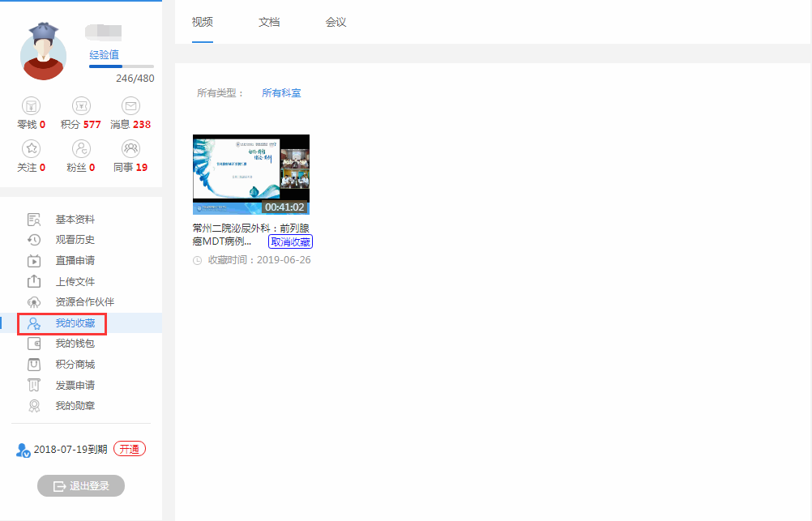The width and height of the screenshot is (812, 521).
Task: Click the 2018-07-19到期 expiry text
Action: point(71,450)
